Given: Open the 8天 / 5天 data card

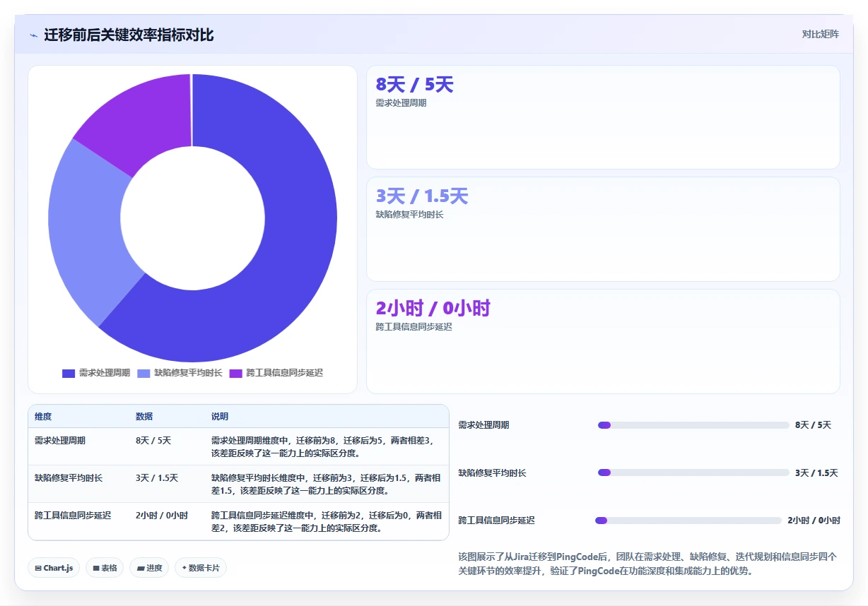Looking at the screenshot, I should coord(603,117).
